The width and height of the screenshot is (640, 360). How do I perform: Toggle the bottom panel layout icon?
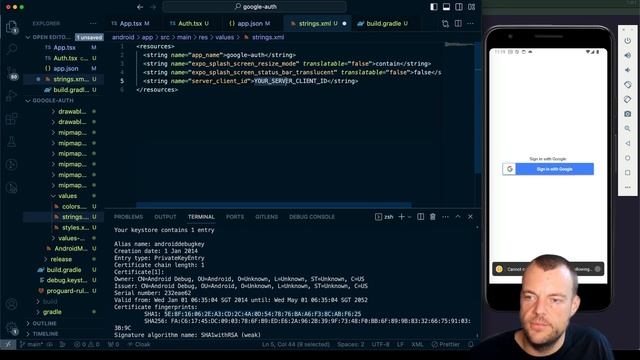point(447,7)
